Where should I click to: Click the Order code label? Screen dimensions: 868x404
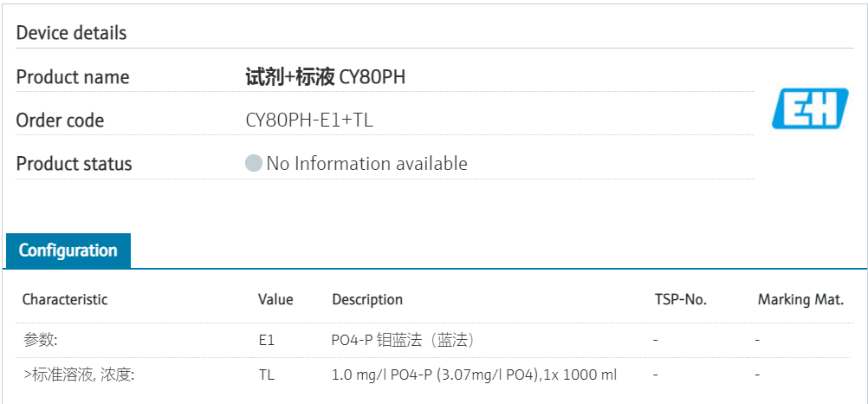point(60,121)
